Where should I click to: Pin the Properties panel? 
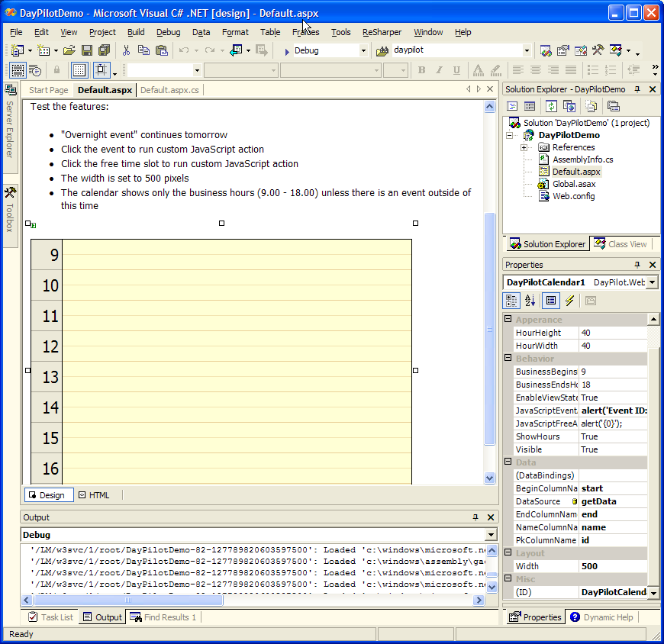(x=637, y=265)
